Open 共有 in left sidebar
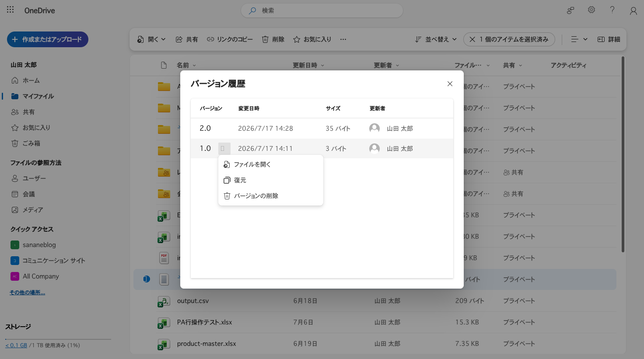The width and height of the screenshot is (644, 359). click(23, 112)
